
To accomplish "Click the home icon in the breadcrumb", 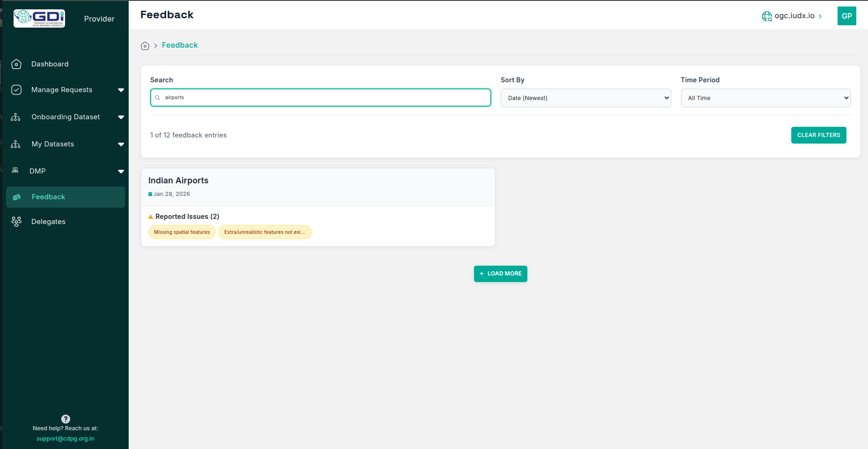I will click(145, 46).
